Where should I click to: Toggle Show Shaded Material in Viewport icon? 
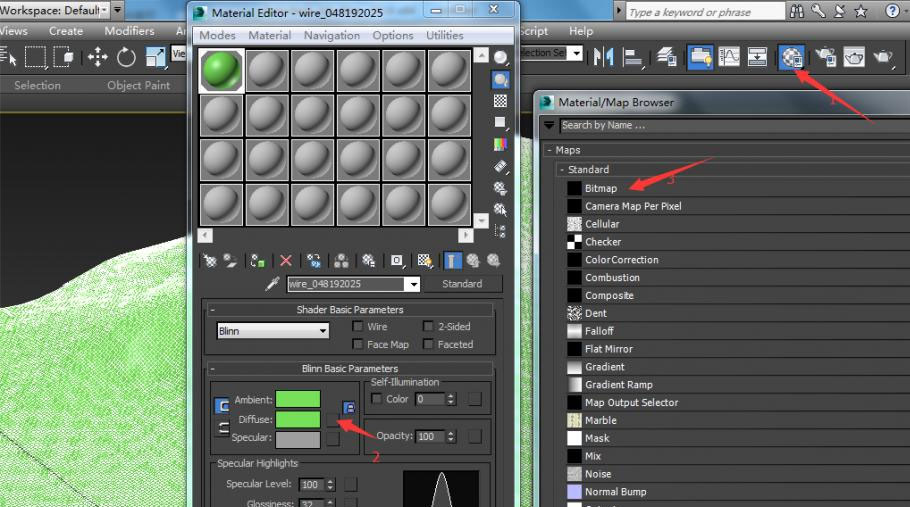(425, 261)
